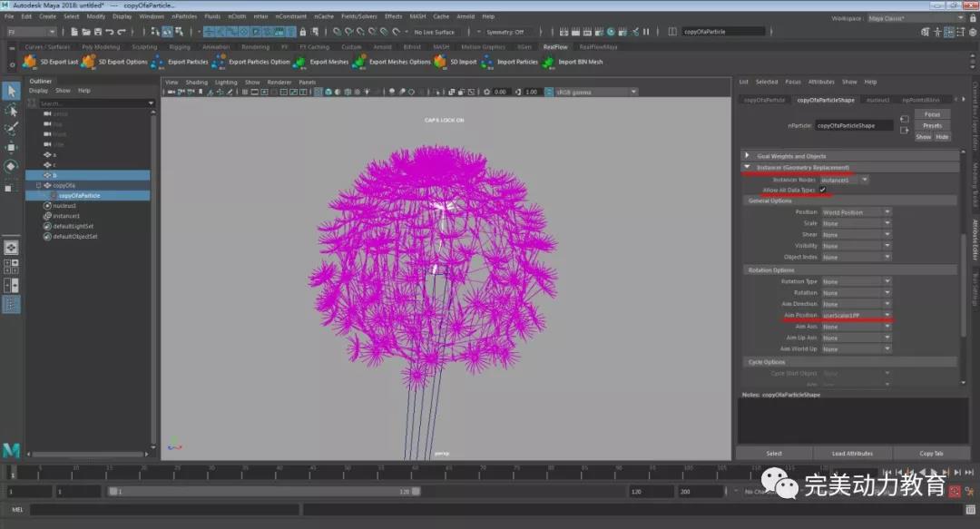
Task: Click the Load Attributes button
Action: point(852,453)
